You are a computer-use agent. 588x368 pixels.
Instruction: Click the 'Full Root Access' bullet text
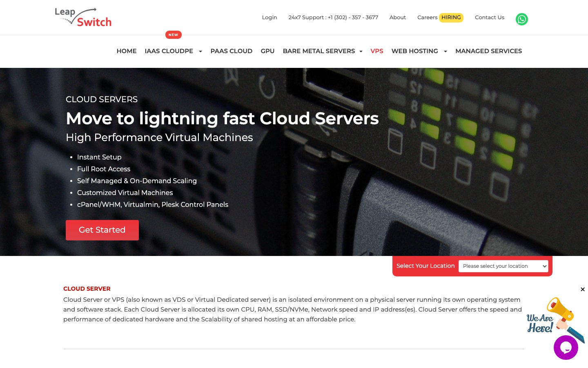[x=104, y=169]
